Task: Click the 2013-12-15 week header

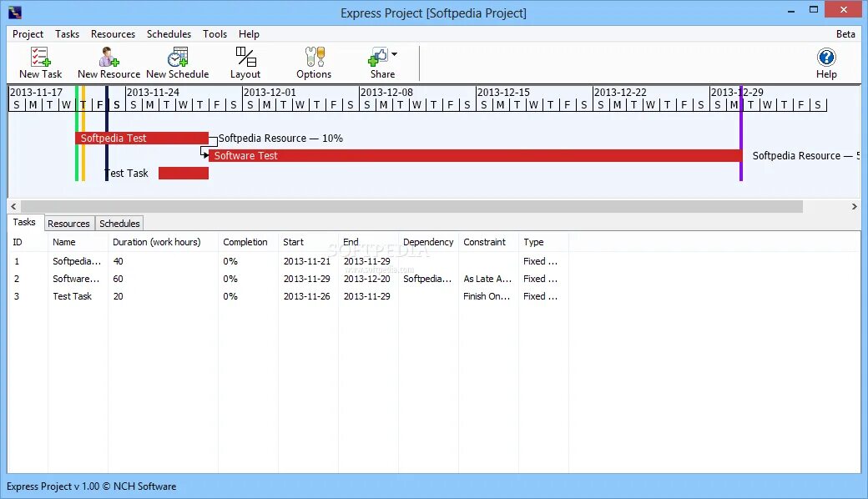Action: [503, 92]
